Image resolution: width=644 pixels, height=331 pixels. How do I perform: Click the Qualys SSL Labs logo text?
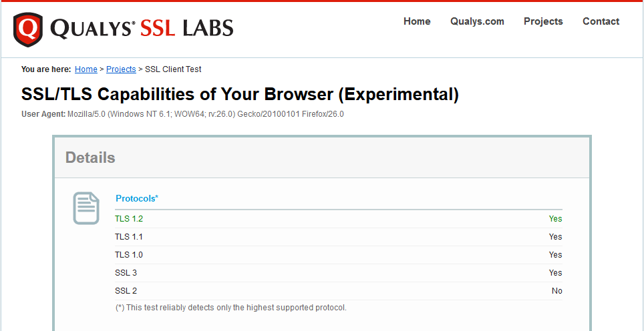pos(142,28)
